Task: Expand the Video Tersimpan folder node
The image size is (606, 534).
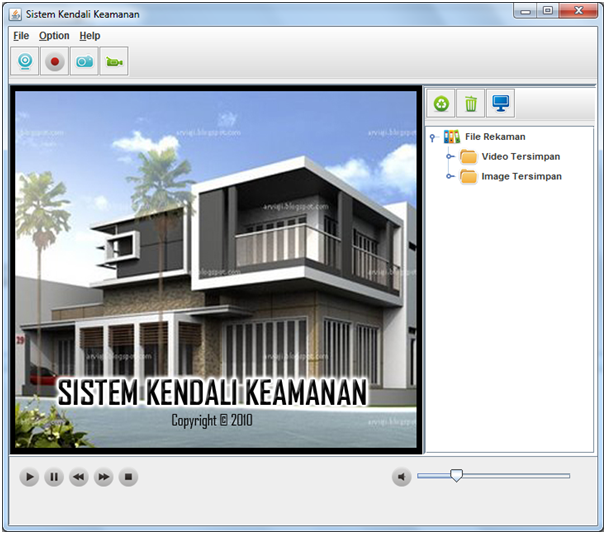Action: [450, 157]
